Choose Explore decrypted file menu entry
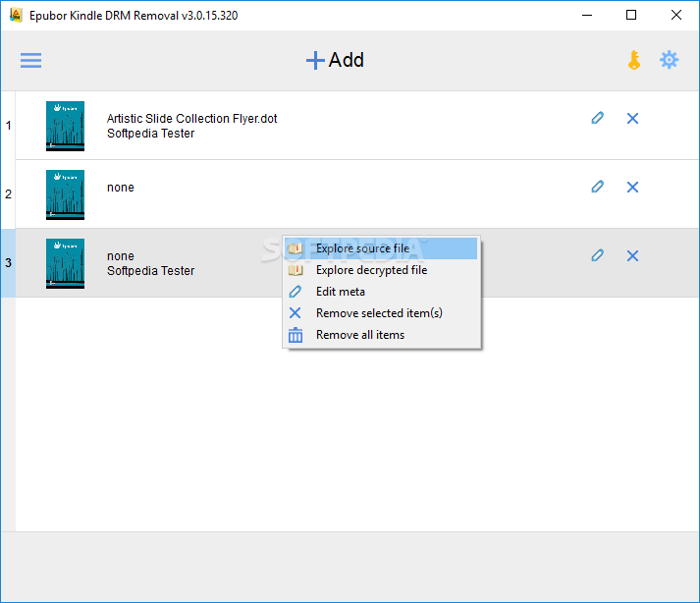 click(x=381, y=270)
